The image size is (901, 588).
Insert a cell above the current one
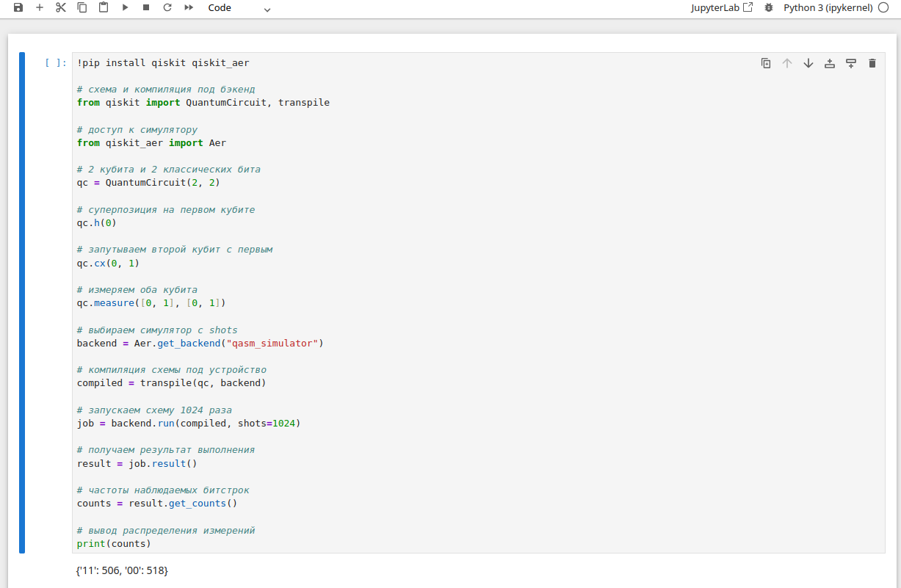click(x=830, y=63)
